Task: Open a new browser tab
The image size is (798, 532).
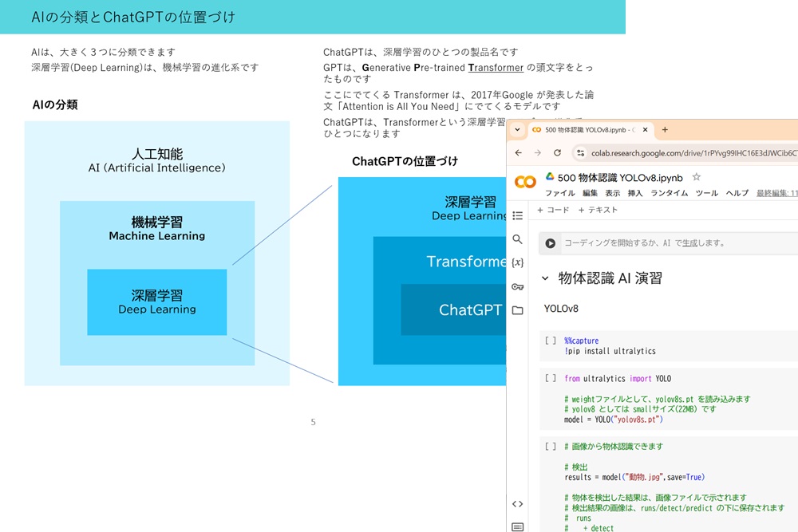Action: point(665,130)
